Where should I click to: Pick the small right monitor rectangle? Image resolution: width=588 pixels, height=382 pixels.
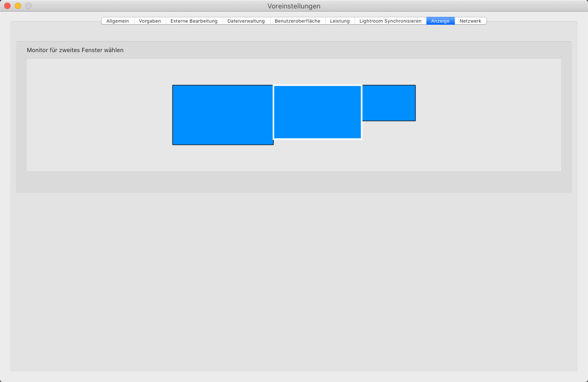pos(389,103)
